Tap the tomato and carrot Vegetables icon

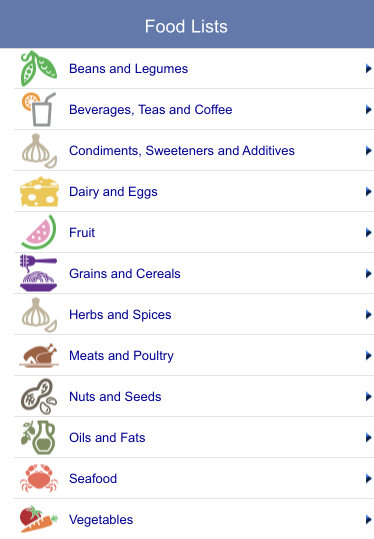point(39,519)
